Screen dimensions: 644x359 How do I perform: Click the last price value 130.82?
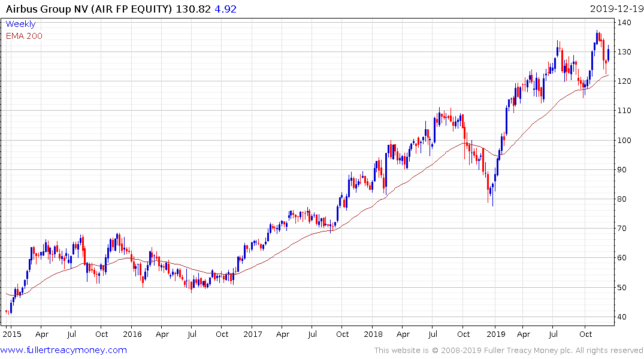[193, 9]
